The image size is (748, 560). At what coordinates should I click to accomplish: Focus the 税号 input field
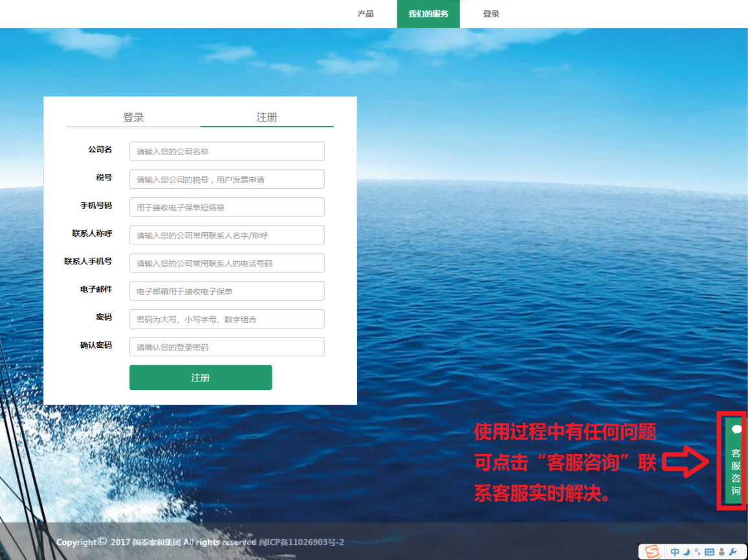(226, 179)
